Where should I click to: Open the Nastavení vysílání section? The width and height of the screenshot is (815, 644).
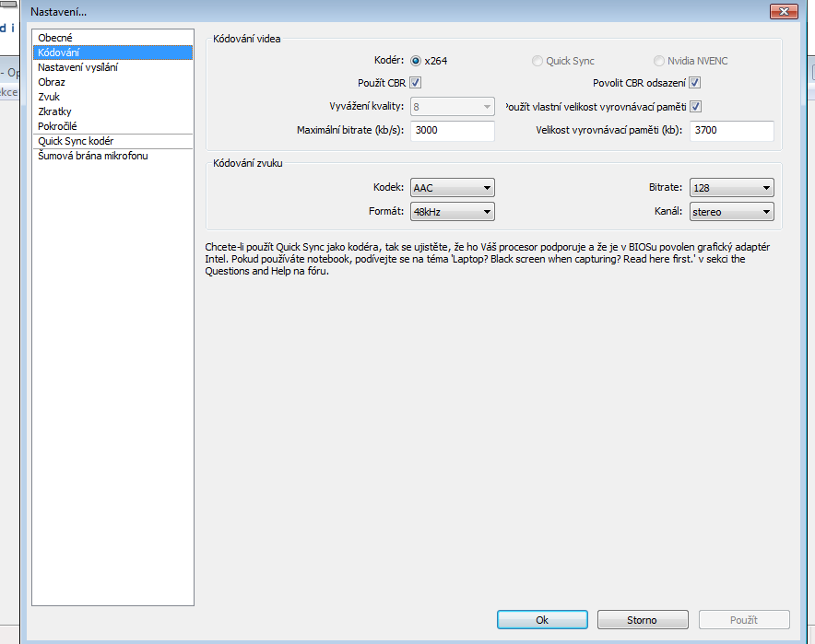coord(77,67)
